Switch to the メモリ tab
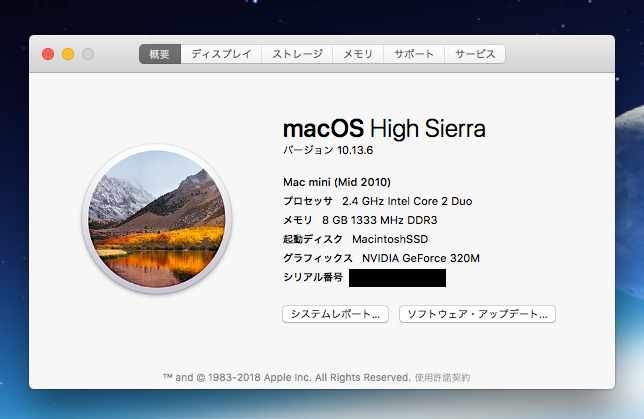Image resolution: width=644 pixels, height=419 pixels. [x=358, y=54]
